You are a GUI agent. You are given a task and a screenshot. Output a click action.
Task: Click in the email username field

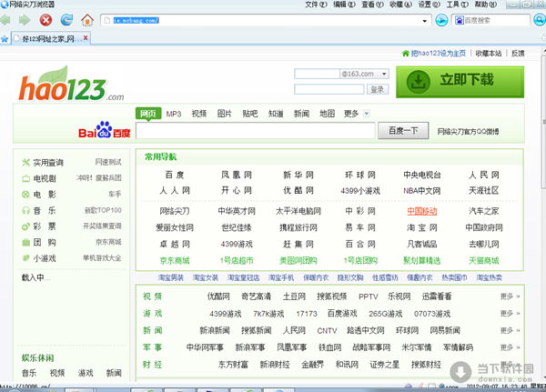tap(317, 74)
